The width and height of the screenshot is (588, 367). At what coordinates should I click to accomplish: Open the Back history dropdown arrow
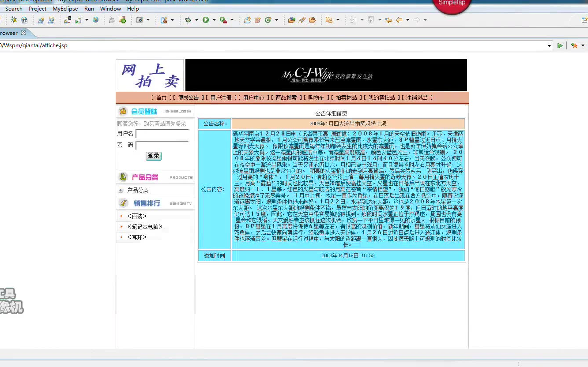coord(407,20)
